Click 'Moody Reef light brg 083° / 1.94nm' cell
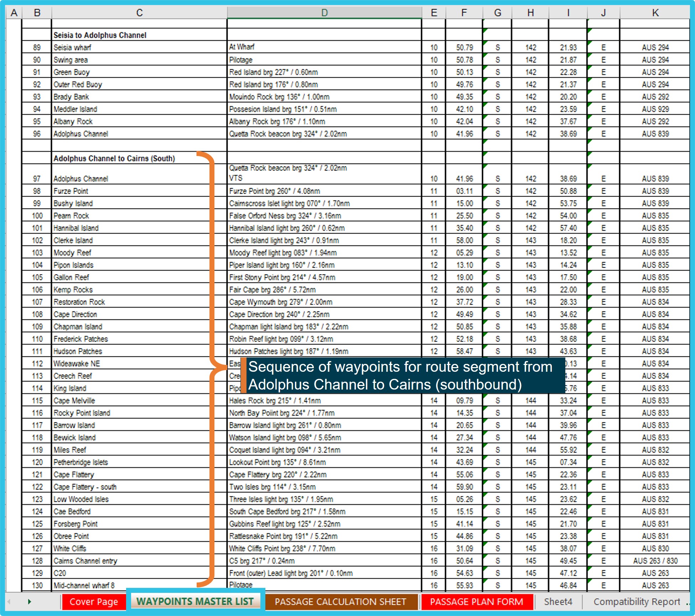The height and width of the screenshot is (616, 695). 325,252
